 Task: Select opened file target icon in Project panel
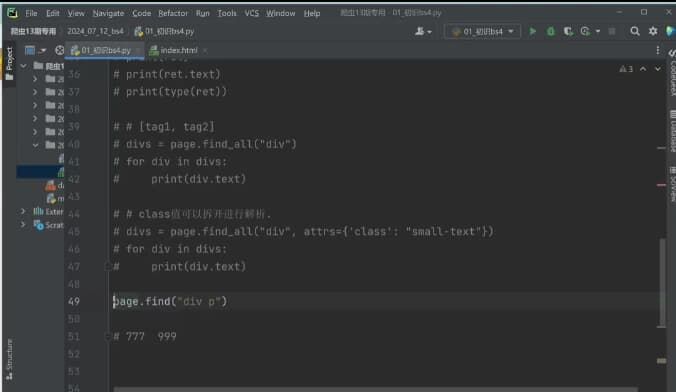[x=59, y=50]
